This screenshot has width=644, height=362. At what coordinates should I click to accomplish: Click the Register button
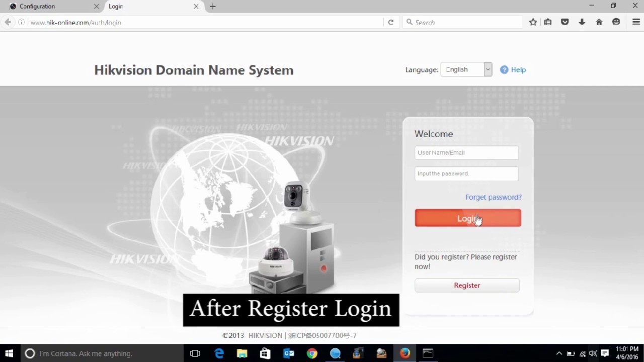coord(467,285)
